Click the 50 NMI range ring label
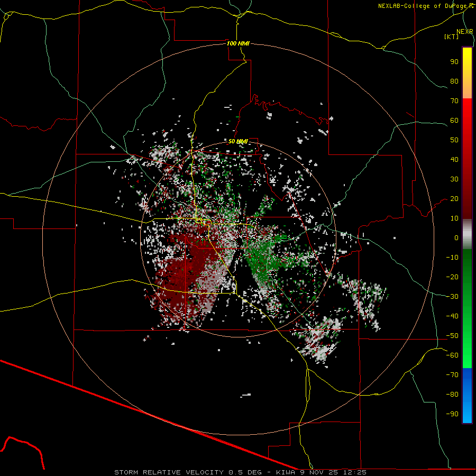 [239, 141]
